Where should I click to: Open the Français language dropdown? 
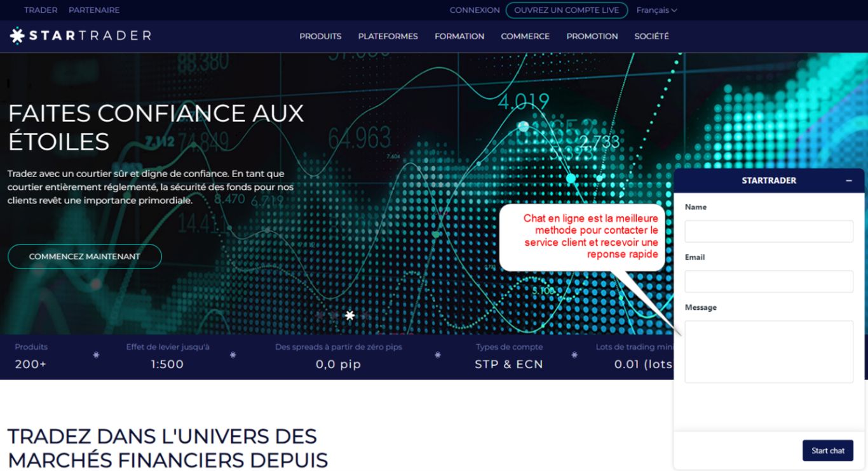click(x=656, y=10)
